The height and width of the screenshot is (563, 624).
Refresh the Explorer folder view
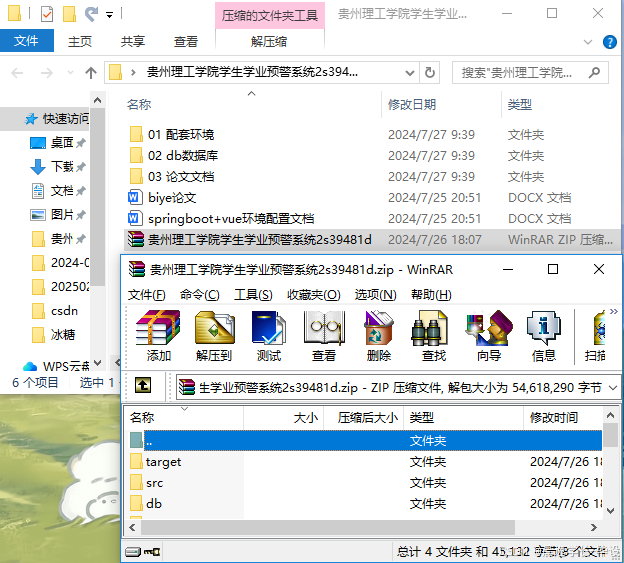click(429, 73)
